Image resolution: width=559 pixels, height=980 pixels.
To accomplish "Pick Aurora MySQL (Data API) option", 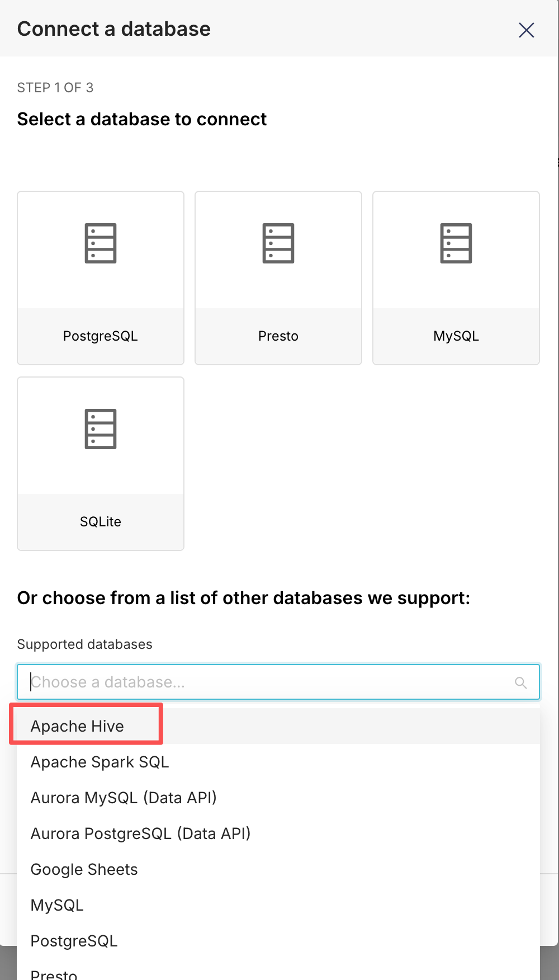I will 124,798.
